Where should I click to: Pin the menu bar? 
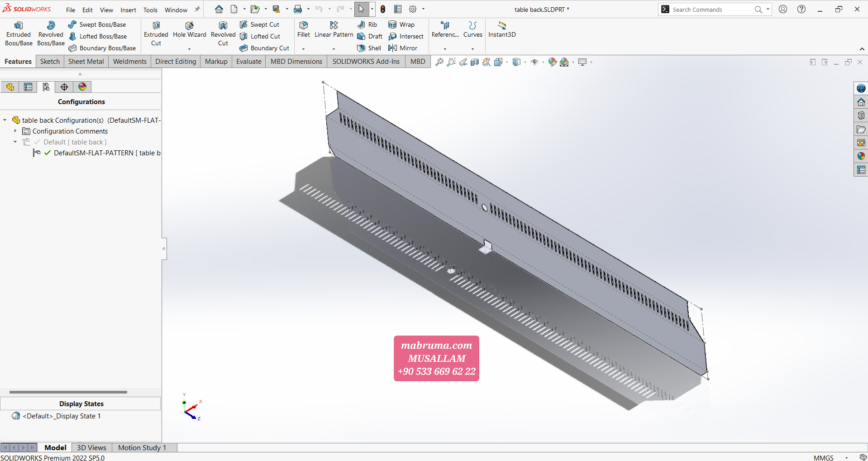197,9
